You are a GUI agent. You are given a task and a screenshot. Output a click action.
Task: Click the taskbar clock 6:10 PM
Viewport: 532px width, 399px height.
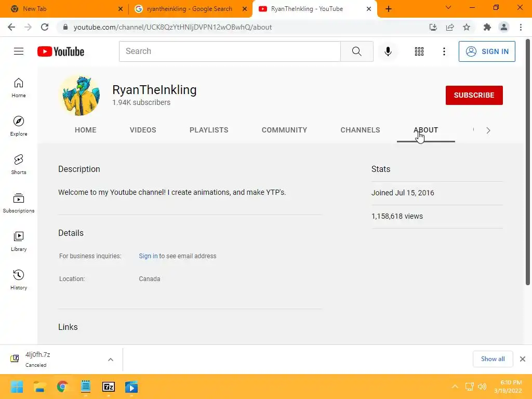click(x=511, y=382)
